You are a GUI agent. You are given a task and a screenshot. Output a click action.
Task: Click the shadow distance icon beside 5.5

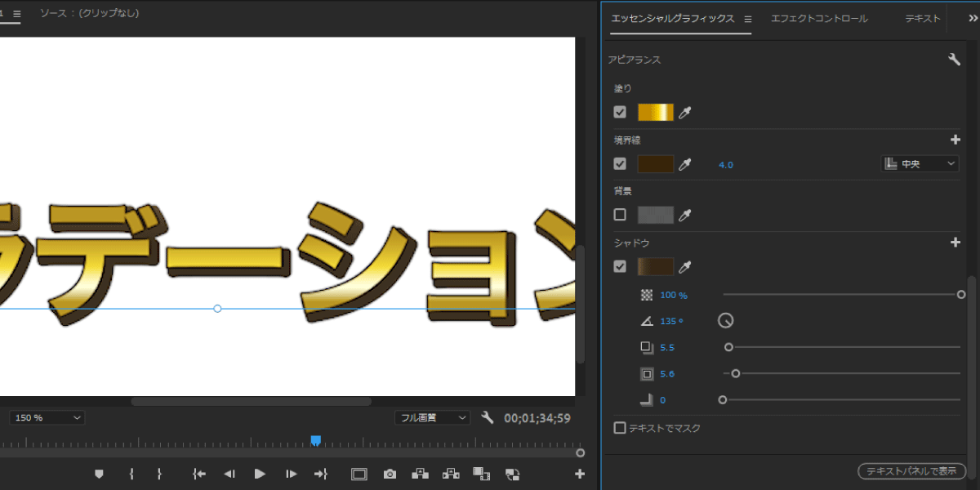647,347
